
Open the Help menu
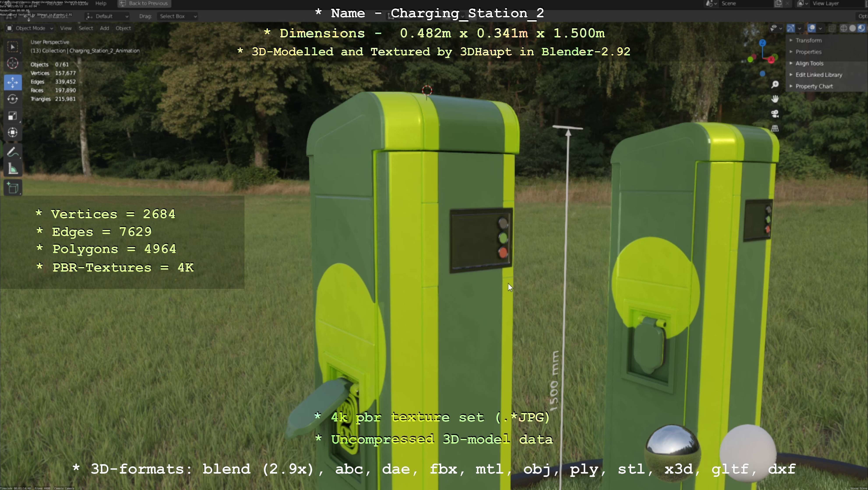click(101, 3)
